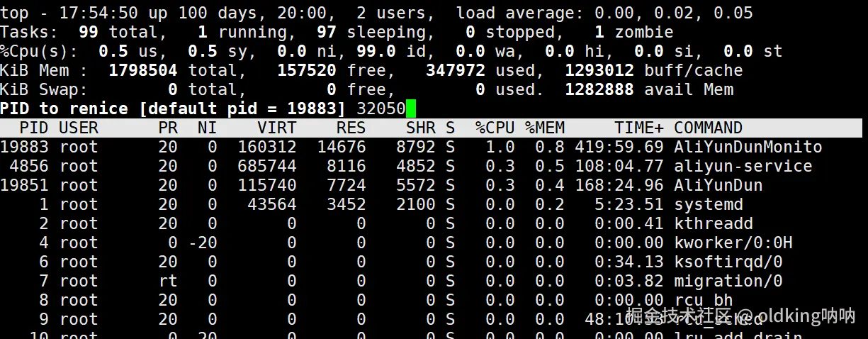868x339 pixels.
Task: Click the 1282888 avail Mem value
Action: pyautogui.click(x=599, y=89)
